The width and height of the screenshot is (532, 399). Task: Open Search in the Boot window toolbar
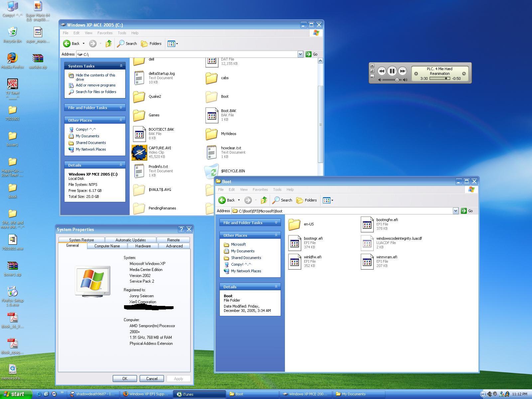[282, 200]
